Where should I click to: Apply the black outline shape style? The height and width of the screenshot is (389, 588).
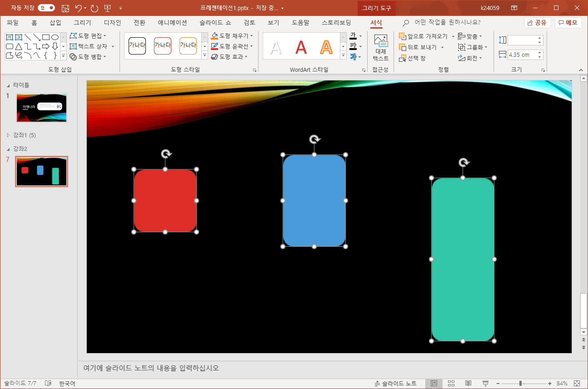(137, 46)
